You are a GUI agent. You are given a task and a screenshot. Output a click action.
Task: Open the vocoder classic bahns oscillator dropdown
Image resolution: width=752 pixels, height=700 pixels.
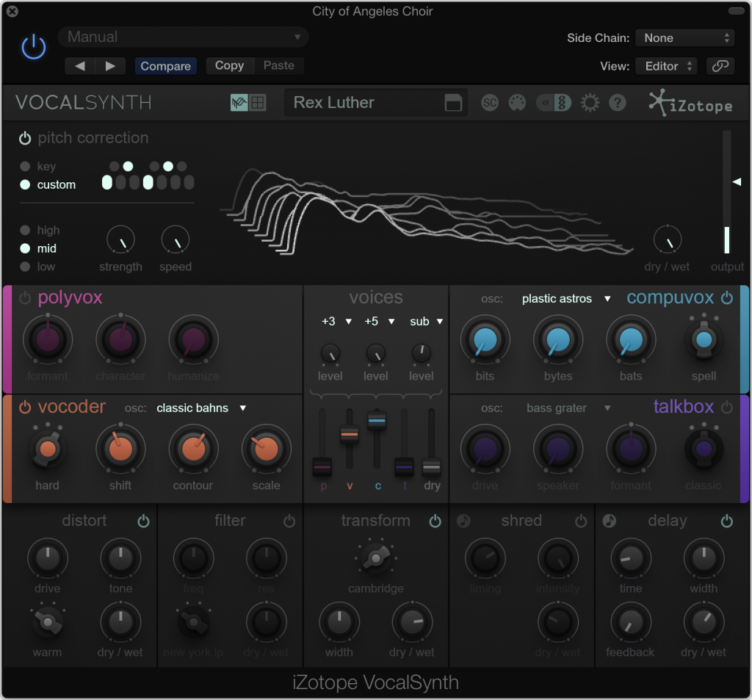pyautogui.click(x=200, y=408)
